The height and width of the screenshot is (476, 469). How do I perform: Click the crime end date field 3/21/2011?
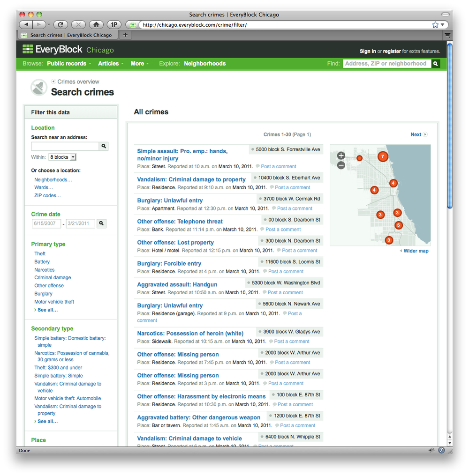[x=80, y=223]
